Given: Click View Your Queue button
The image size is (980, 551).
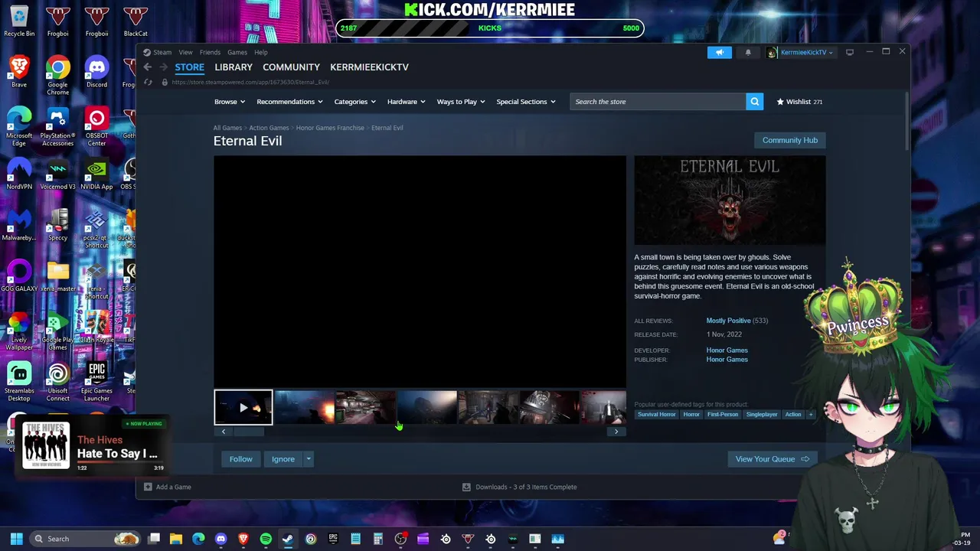Looking at the screenshot, I should click(772, 459).
